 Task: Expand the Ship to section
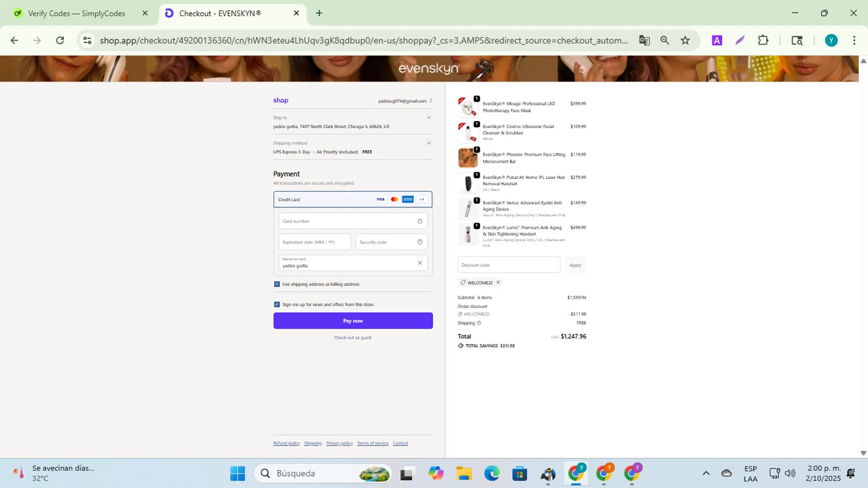point(429,118)
